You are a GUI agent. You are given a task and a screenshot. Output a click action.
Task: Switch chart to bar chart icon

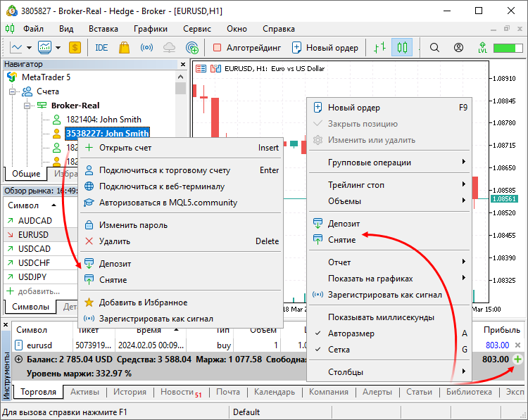pyautogui.click(x=380, y=47)
